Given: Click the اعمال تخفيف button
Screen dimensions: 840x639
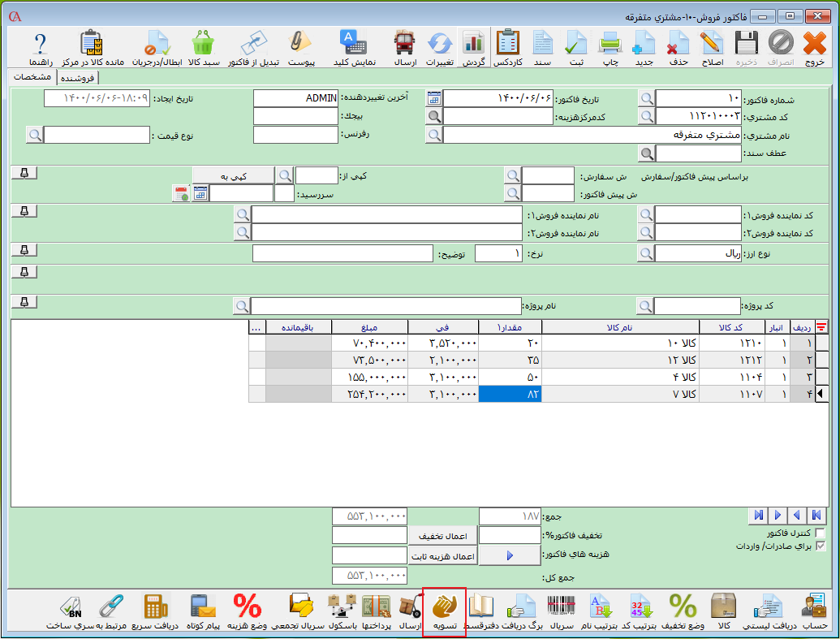Looking at the screenshot, I should tap(442, 536).
